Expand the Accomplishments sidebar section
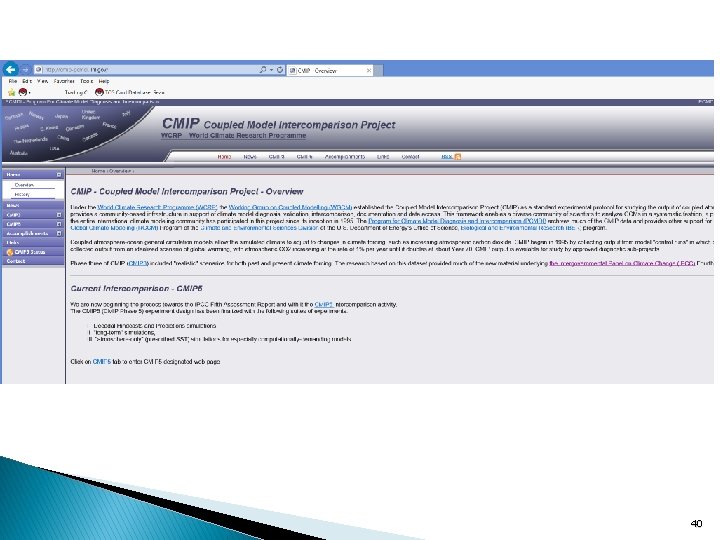Viewport: 720px width, 540px height. point(59,233)
